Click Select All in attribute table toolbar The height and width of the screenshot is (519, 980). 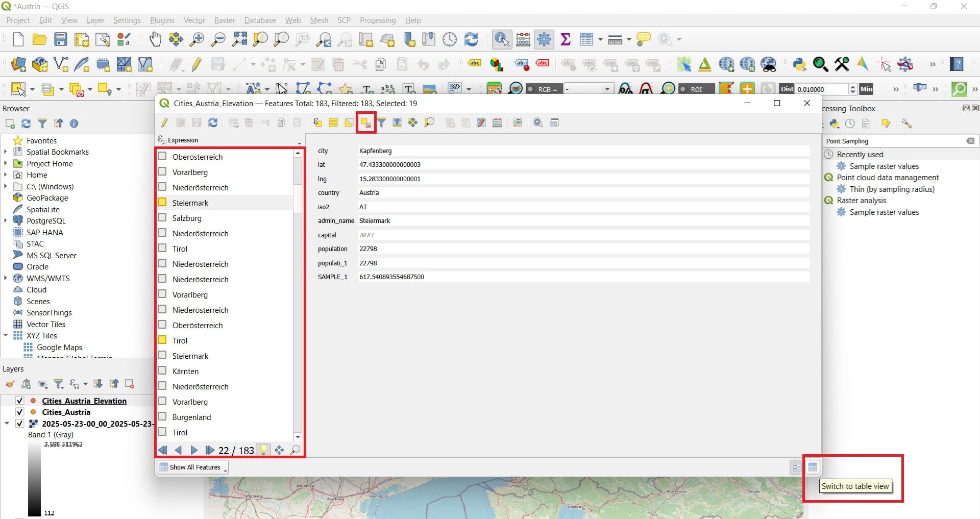tap(333, 122)
